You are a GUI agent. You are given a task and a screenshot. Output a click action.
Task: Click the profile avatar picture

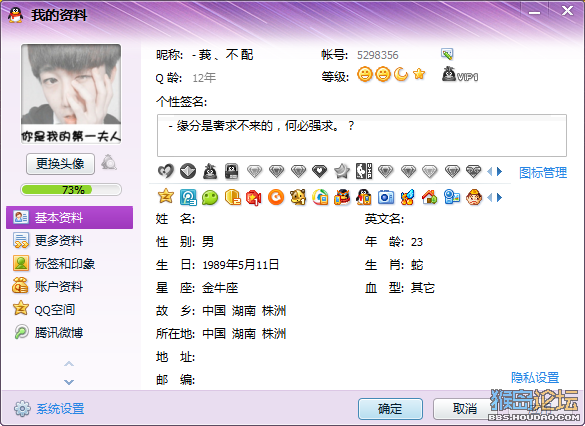pos(71,93)
